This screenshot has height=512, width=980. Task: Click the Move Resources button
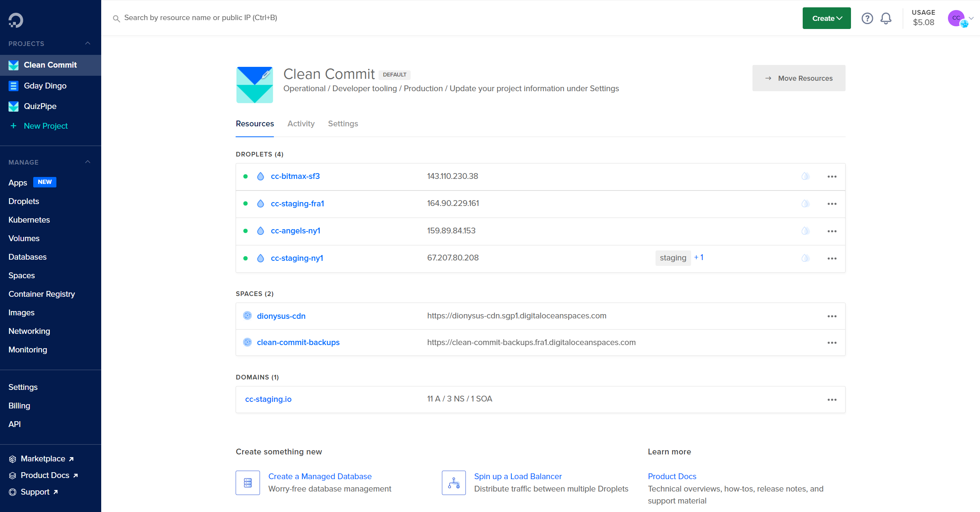[x=798, y=78]
